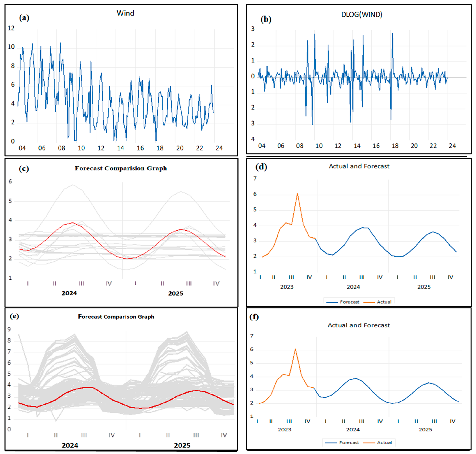Click 'Actual and Forecast' title in panel (d)
Screen dimensions: 476x454
point(359,166)
